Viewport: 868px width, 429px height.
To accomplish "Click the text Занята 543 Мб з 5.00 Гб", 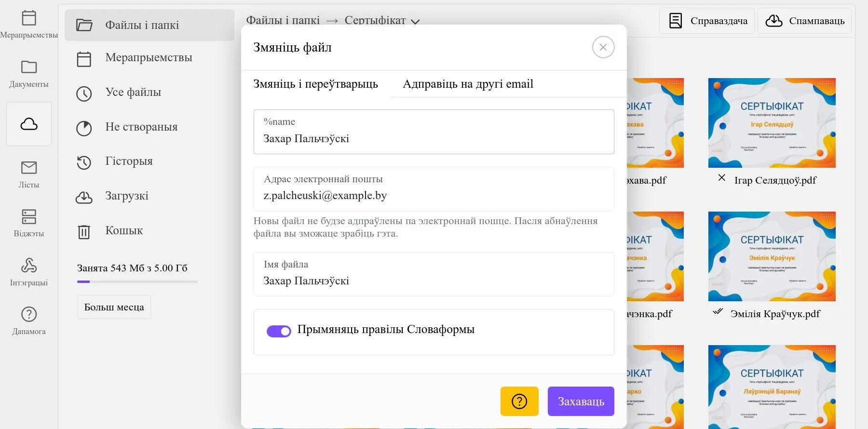I will [x=132, y=268].
